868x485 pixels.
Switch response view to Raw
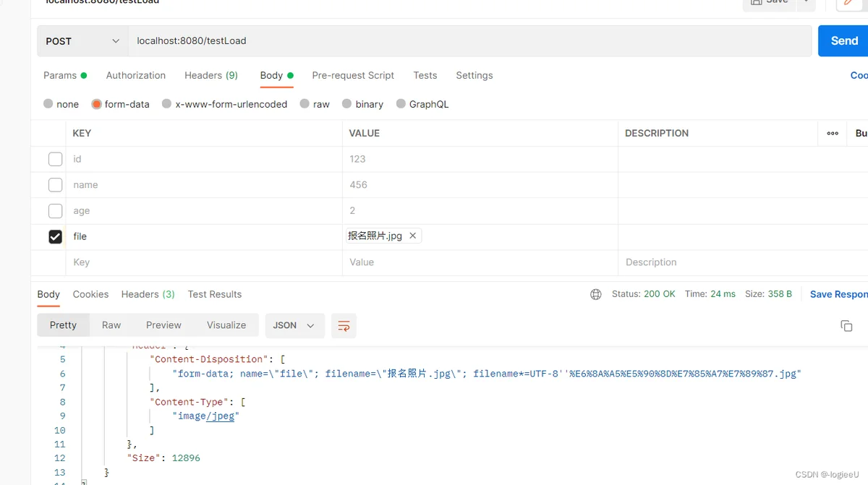111,325
